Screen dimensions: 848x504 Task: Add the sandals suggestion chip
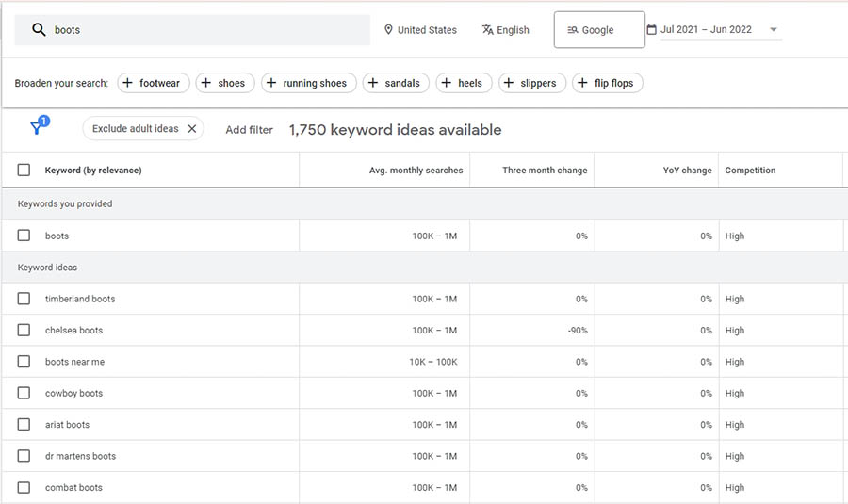(395, 83)
